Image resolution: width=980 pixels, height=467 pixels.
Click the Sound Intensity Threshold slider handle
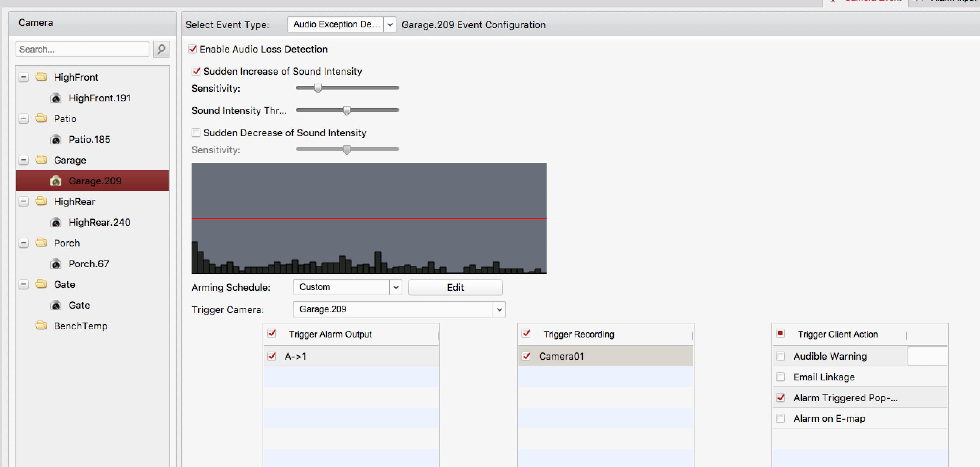(x=347, y=110)
